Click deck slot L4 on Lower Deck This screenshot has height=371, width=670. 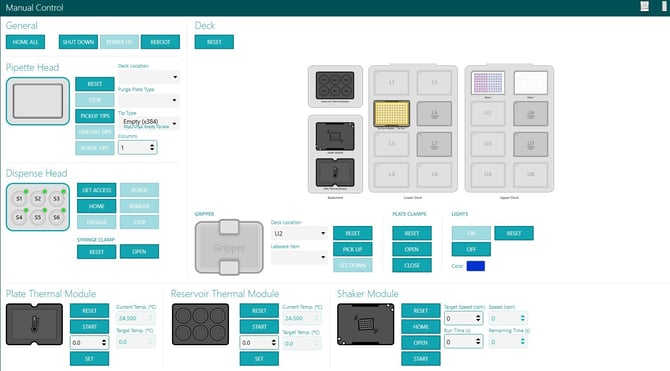pyautogui.click(x=391, y=175)
